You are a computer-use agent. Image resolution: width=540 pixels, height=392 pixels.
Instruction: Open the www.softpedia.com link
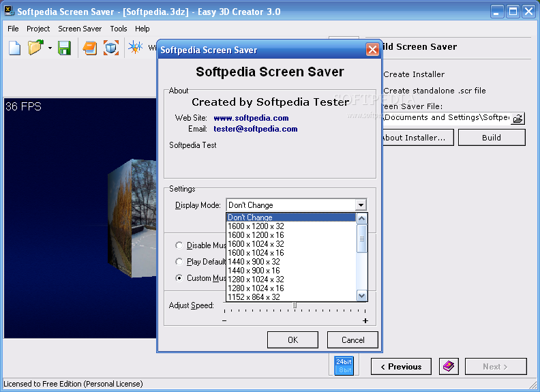(x=251, y=118)
